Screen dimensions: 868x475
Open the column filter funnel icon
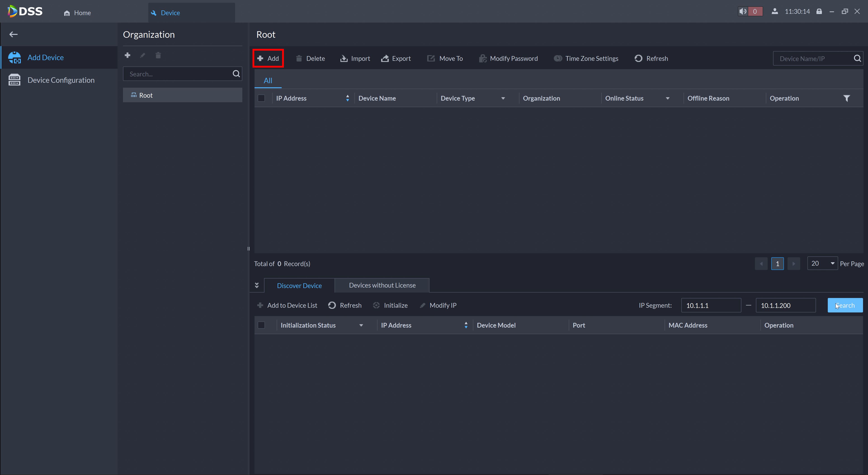click(847, 98)
